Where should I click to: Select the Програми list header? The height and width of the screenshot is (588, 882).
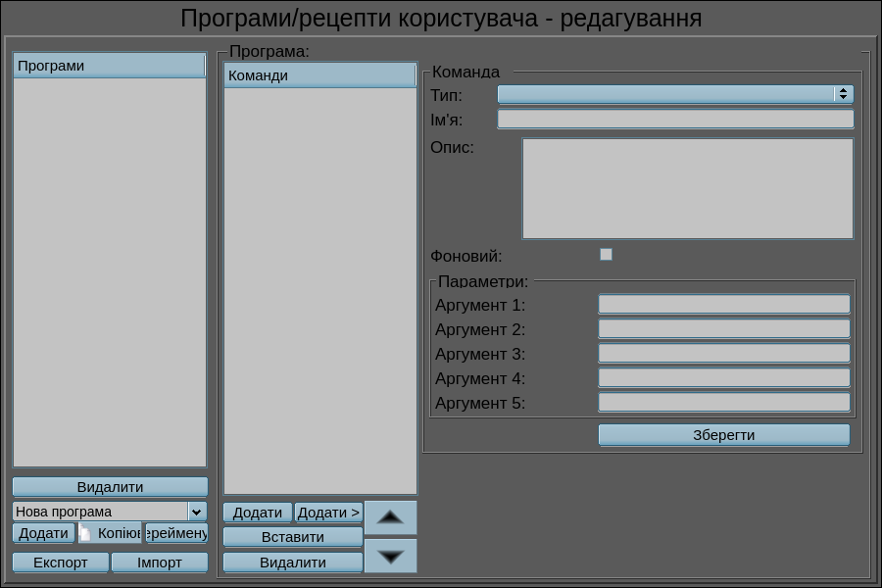[109, 66]
